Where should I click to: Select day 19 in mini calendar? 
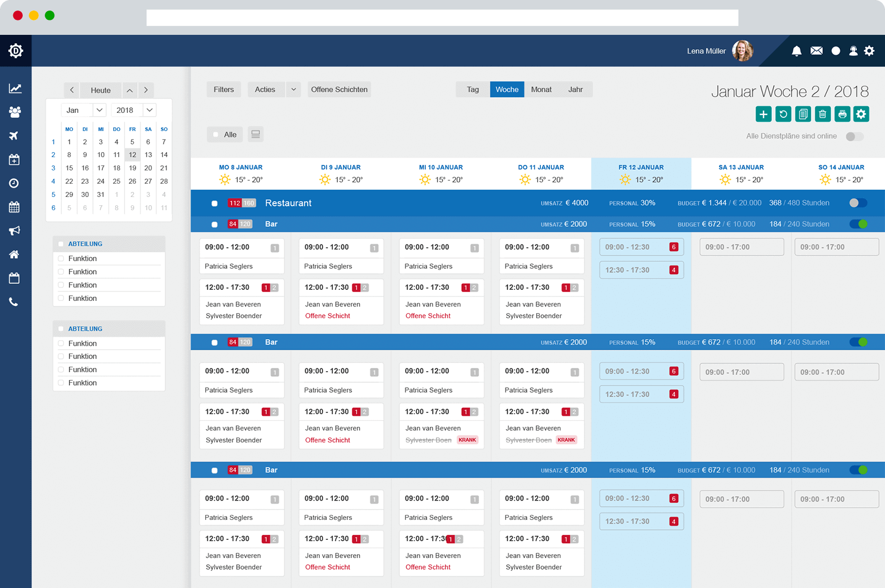click(132, 168)
